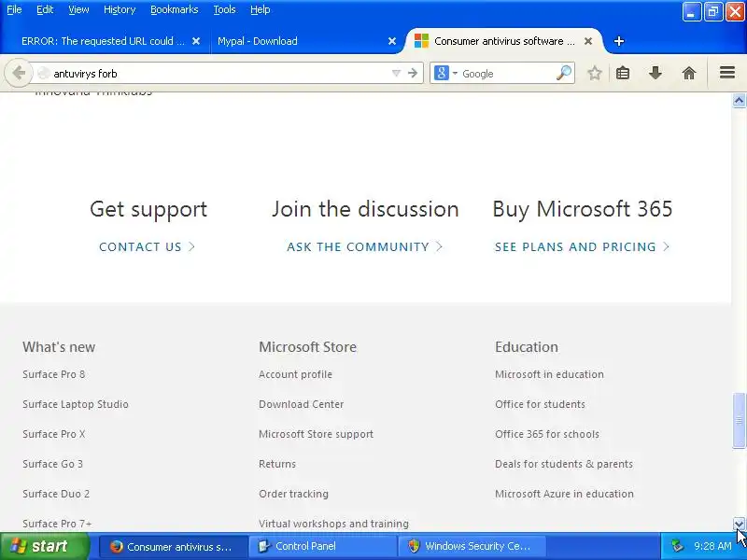The width and height of the screenshot is (747, 560).
Task: Open Deals for students & parents link
Action: pos(564,464)
